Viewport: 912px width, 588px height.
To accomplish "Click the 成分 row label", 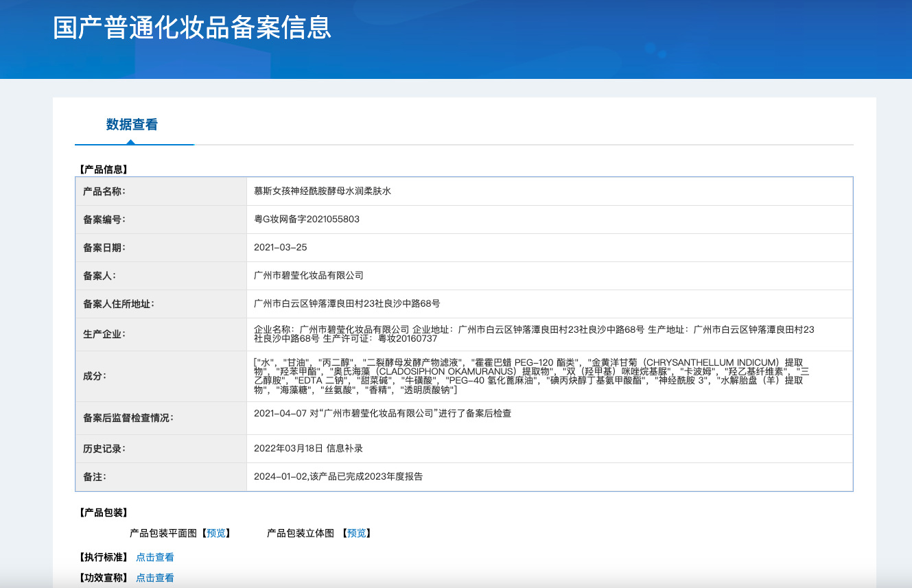I will tap(95, 376).
